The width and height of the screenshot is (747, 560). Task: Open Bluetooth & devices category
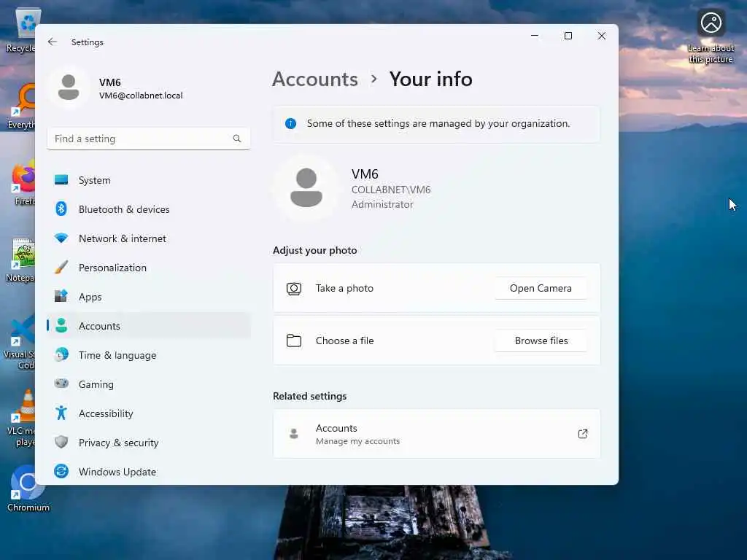point(149,209)
